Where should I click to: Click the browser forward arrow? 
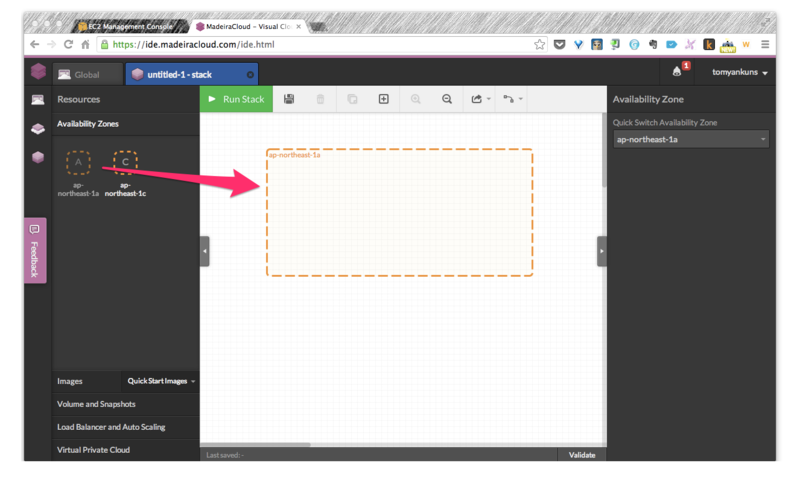tap(51, 44)
